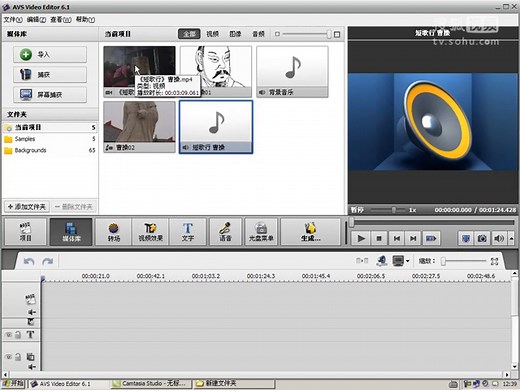The image size is (520, 390).
Task: Click the audio mixer icon in the timeline toolbar
Action: coord(382,261)
